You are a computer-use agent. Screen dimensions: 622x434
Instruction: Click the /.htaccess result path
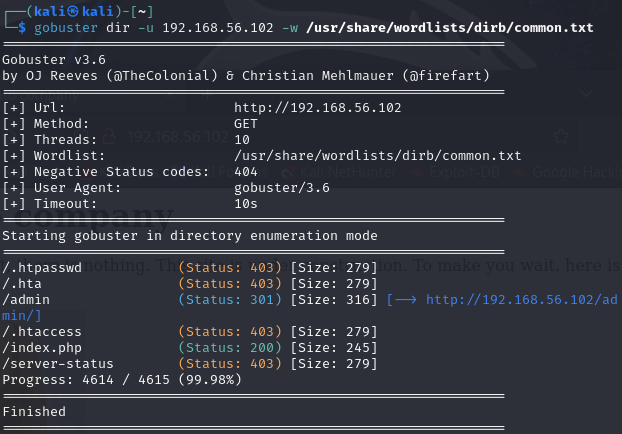[42, 332]
